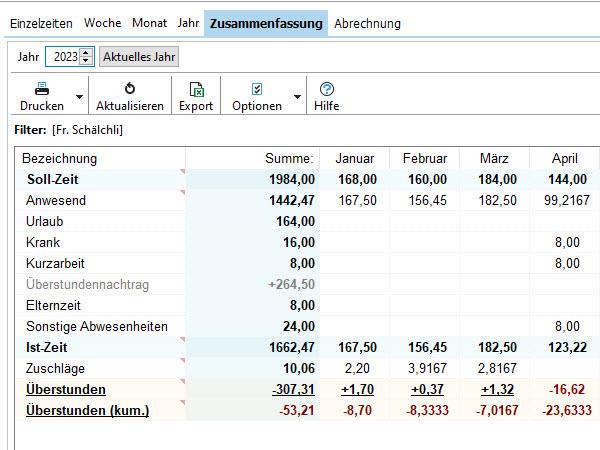
Task: Decrease year with the spinner down arrow
Action: click(x=86, y=61)
